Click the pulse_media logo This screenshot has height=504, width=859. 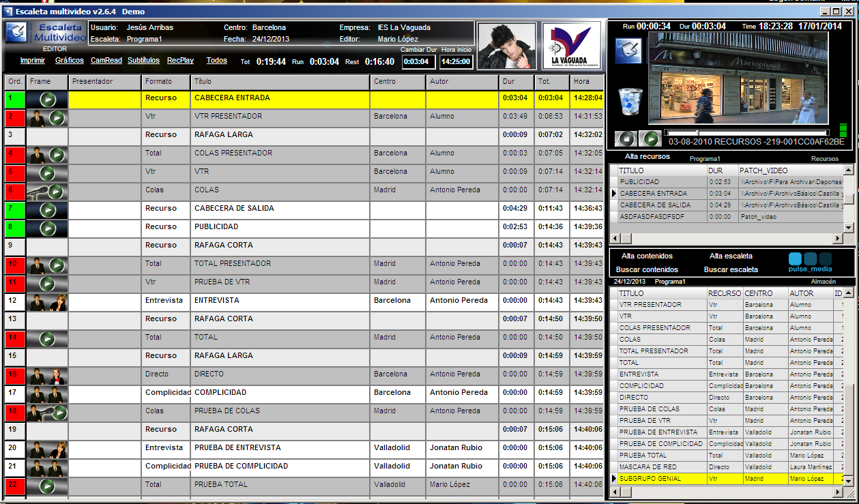[811, 263]
